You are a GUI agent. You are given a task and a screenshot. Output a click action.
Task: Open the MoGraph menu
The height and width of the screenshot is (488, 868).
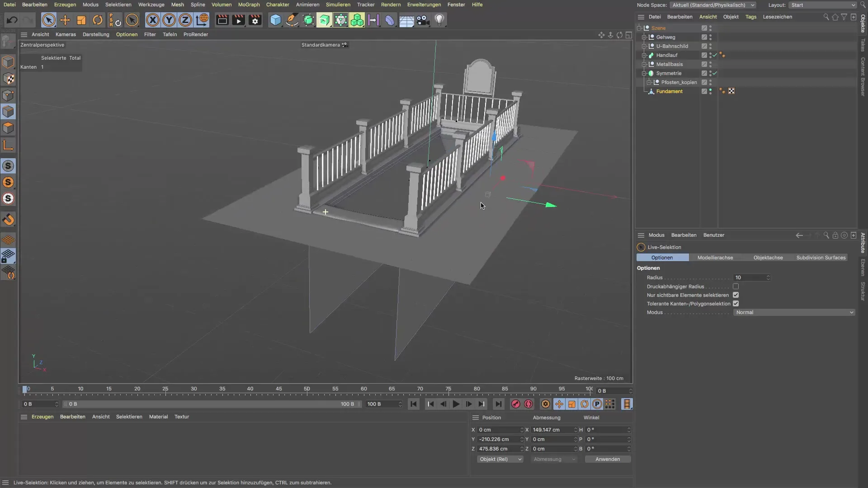[249, 5]
